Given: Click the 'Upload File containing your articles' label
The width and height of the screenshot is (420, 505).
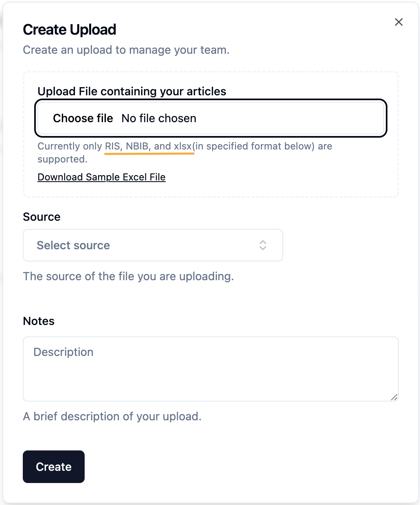Looking at the screenshot, I should [x=132, y=91].
